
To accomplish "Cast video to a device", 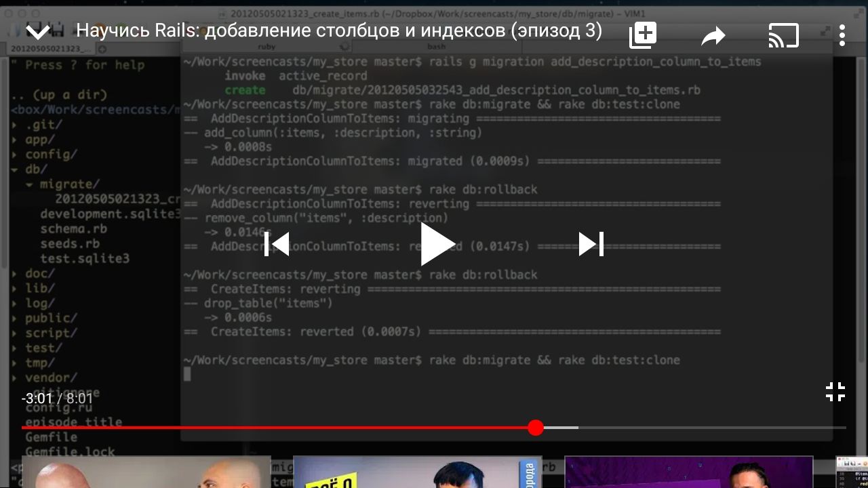I will click(x=783, y=35).
